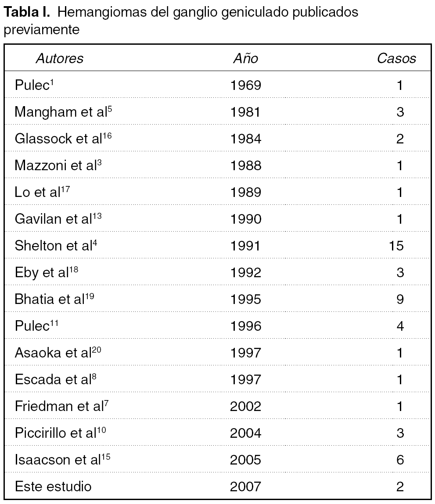The width and height of the screenshot is (435, 504).
Task: Select the year 2007 cell
Action: (x=245, y=486)
